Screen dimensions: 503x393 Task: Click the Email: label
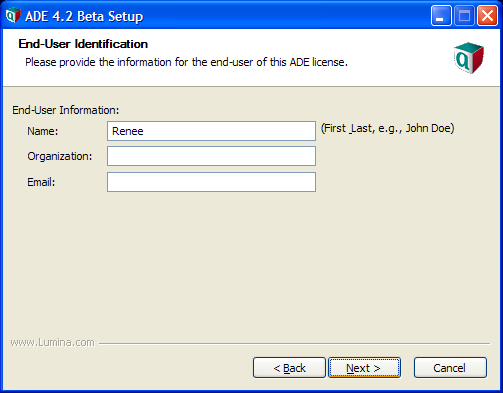point(41,182)
